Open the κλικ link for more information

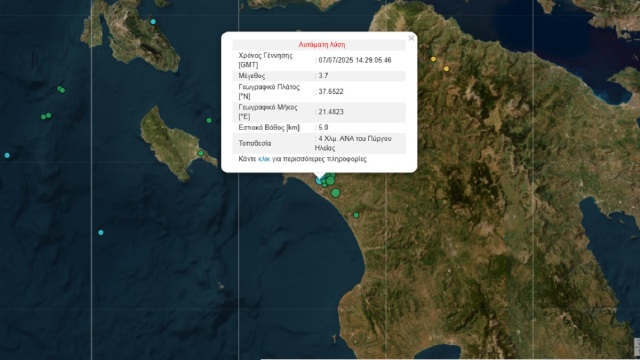(264, 159)
